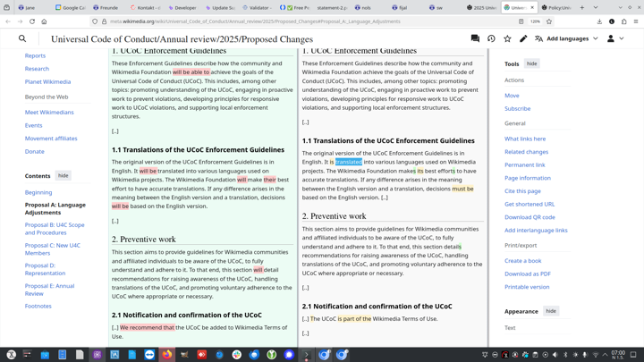Viewport: 644px width, 362px height.
Task: Open the KDE application launcher
Action: click(x=11, y=355)
